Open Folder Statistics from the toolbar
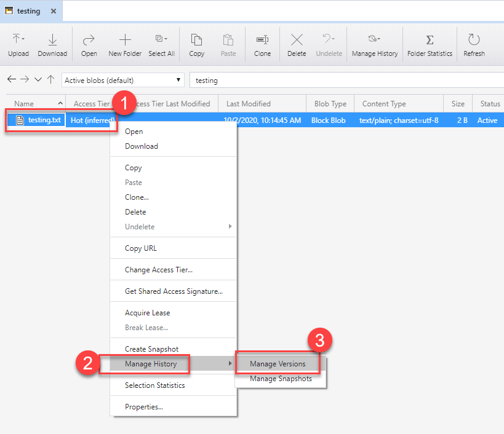504x434 pixels. (x=430, y=45)
